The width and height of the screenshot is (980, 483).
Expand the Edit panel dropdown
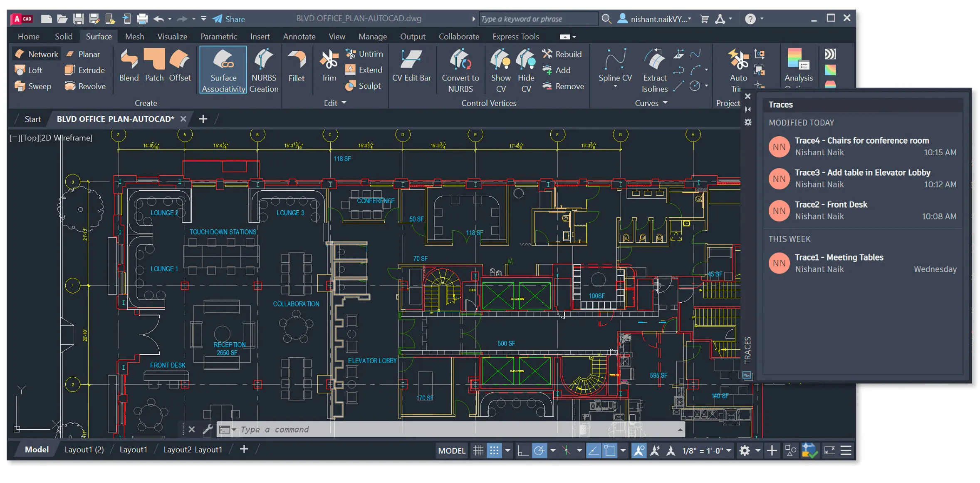coord(343,102)
